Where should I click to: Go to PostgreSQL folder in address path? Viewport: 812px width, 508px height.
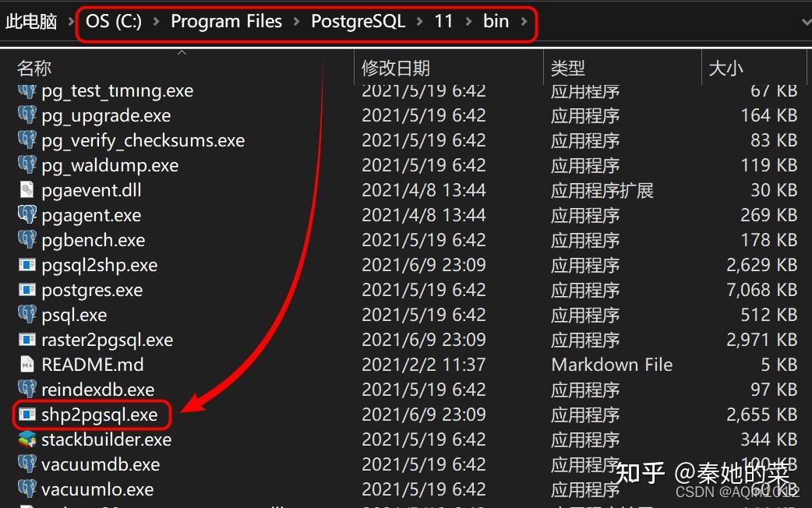(358, 22)
